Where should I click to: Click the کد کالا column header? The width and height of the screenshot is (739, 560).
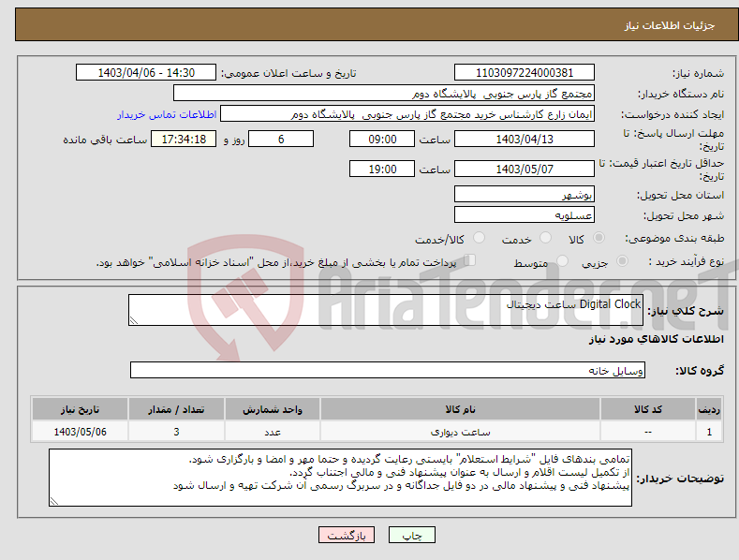point(648,409)
